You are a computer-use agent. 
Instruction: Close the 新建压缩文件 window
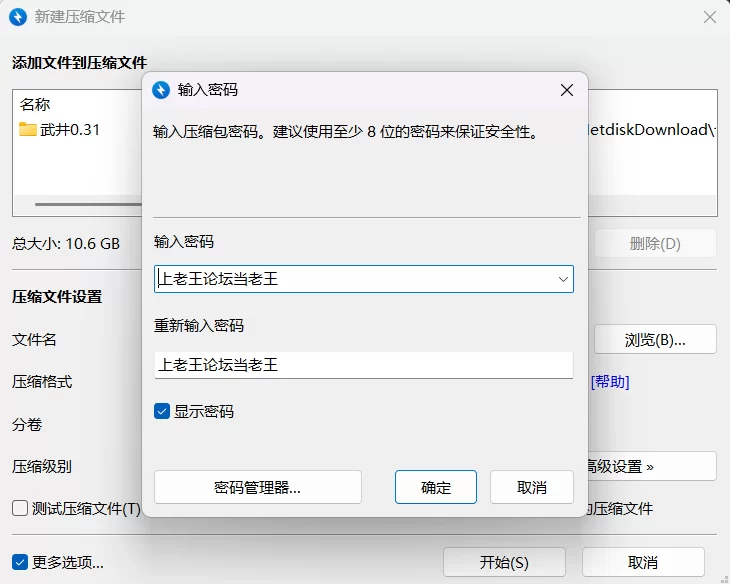tap(710, 17)
